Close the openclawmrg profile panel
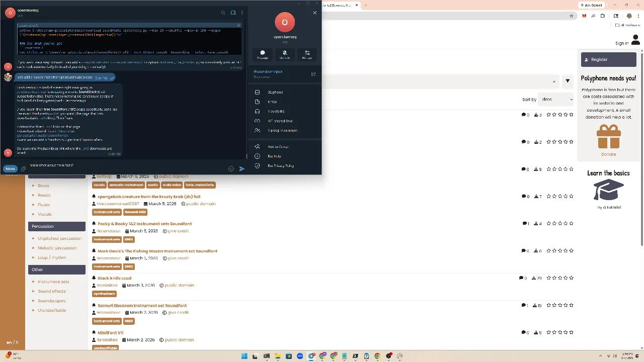This screenshot has height=362, width=644. pyautogui.click(x=315, y=13)
